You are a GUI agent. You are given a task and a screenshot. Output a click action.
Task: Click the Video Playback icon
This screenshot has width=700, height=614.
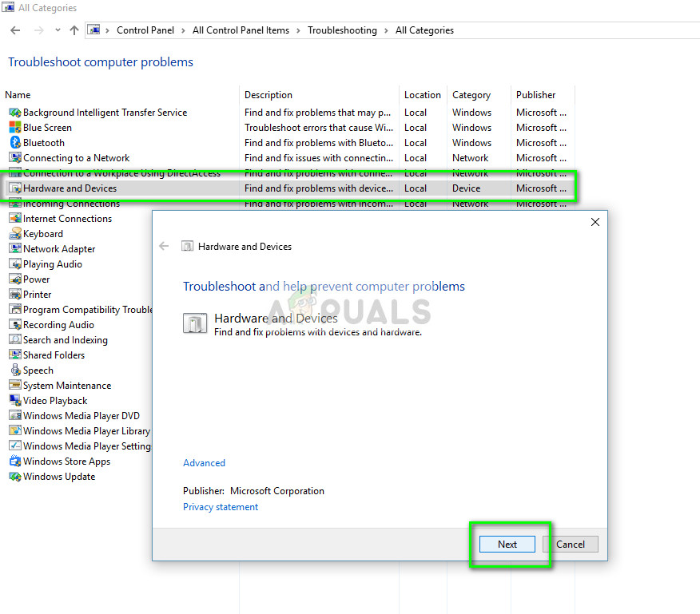(15, 401)
